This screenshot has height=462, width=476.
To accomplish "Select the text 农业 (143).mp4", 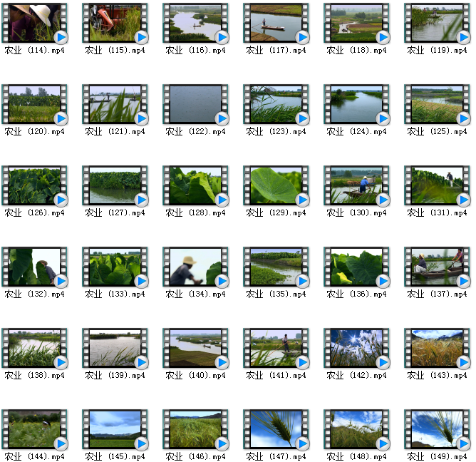I will 437,376.
